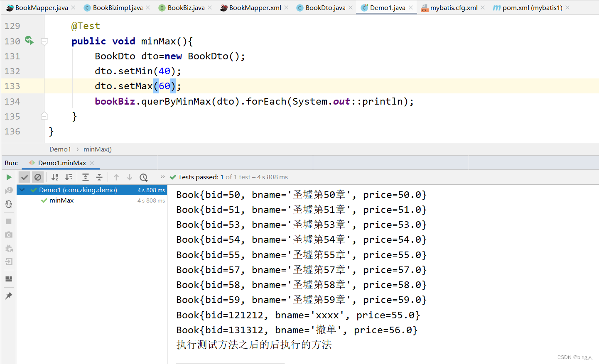
Task: Open mybatis.cfg.xml tab
Action: (454, 7)
